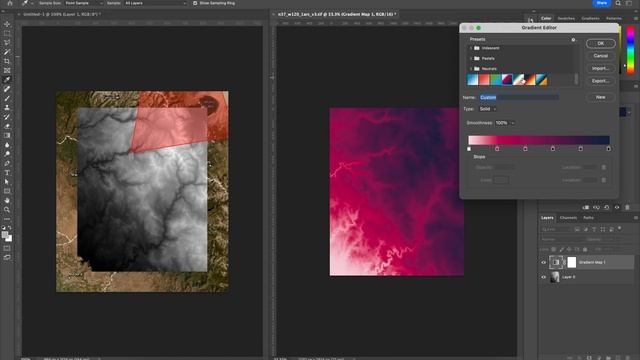The height and width of the screenshot is (360, 640).
Task: Toggle layer filtering switch in Layers panel
Action: (x=620, y=229)
